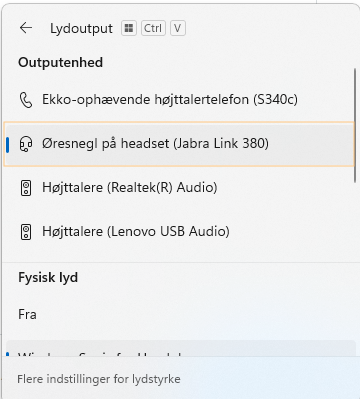The image size is (360, 399).
Task: Click the V shortcut key badge
Action: coord(178,28)
